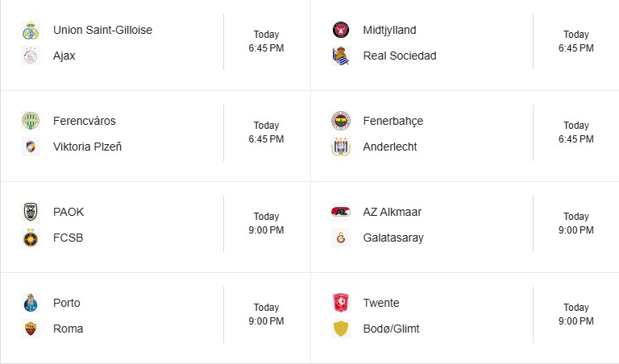
Task: Click the Ferencváros green crest
Action: pyautogui.click(x=31, y=122)
